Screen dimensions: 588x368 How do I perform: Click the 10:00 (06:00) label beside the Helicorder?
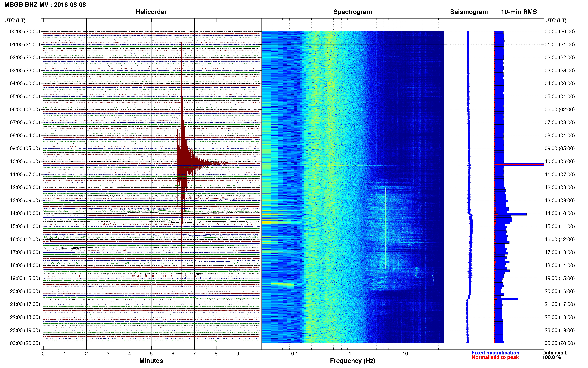(x=25, y=161)
